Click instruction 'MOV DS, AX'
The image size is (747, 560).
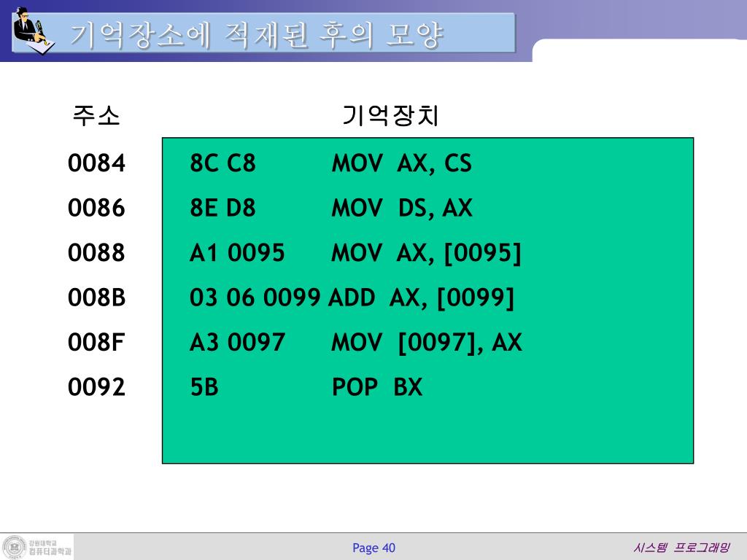pos(402,208)
